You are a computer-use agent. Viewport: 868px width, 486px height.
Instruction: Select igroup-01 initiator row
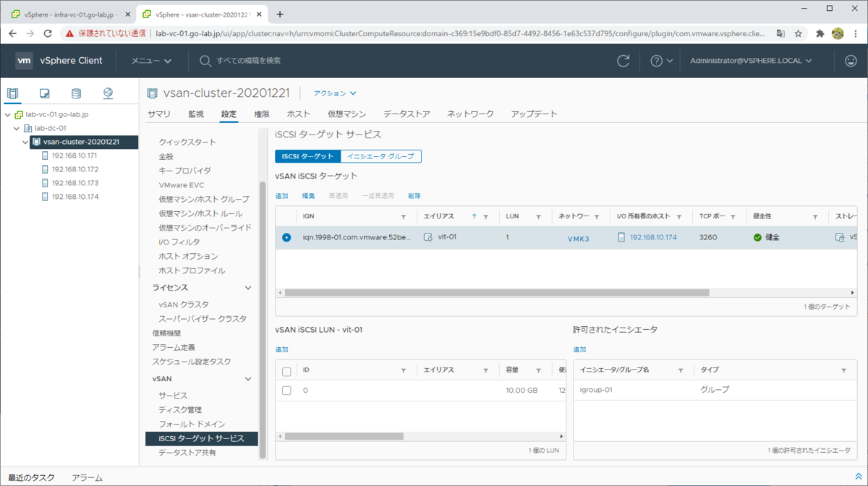[715, 390]
